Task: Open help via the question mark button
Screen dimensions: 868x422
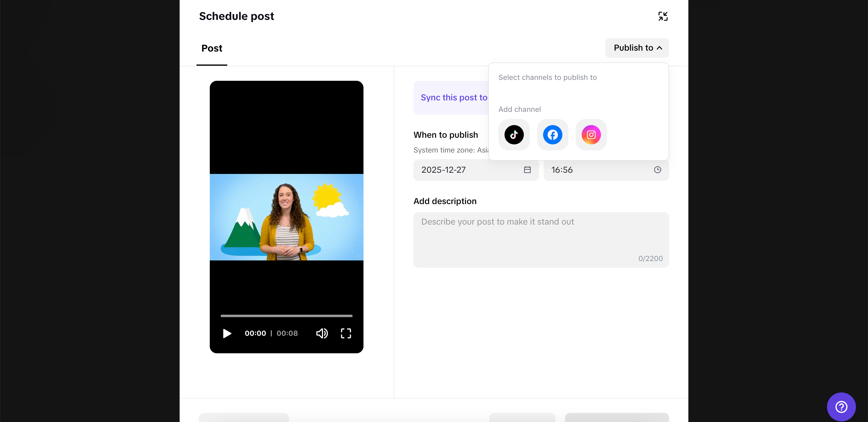Action: (841, 407)
